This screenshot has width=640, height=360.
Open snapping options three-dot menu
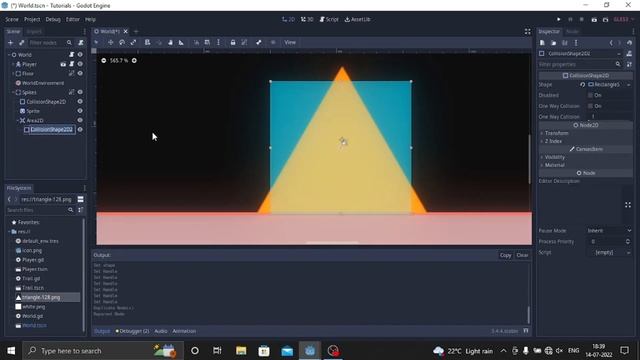(218, 42)
